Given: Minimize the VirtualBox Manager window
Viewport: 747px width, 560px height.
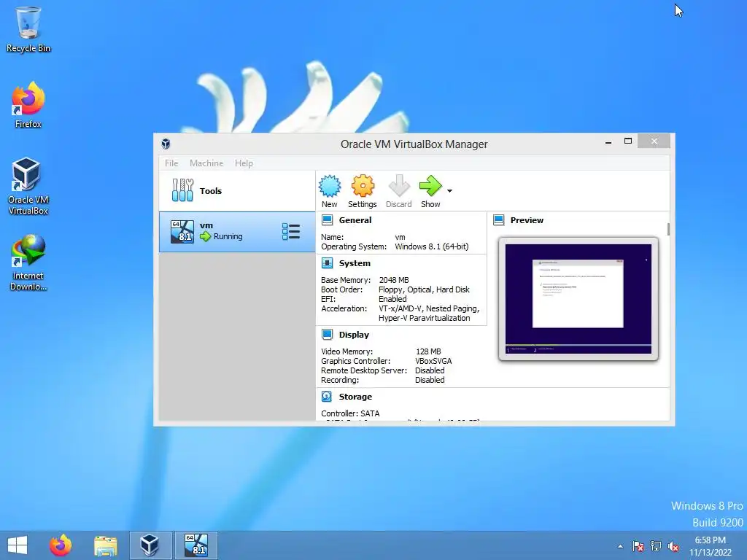Looking at the screenshot, I should [x=608, y=141].
